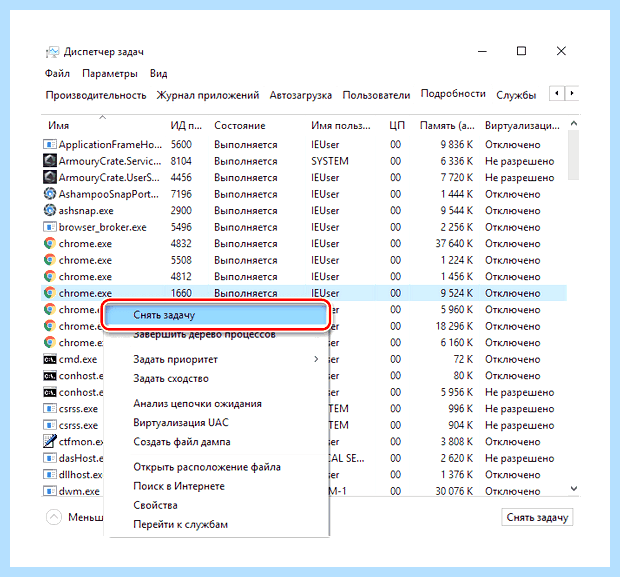Click Chrome icon in the 5 960 K row

pyautogui.click(x=49, y=310)
